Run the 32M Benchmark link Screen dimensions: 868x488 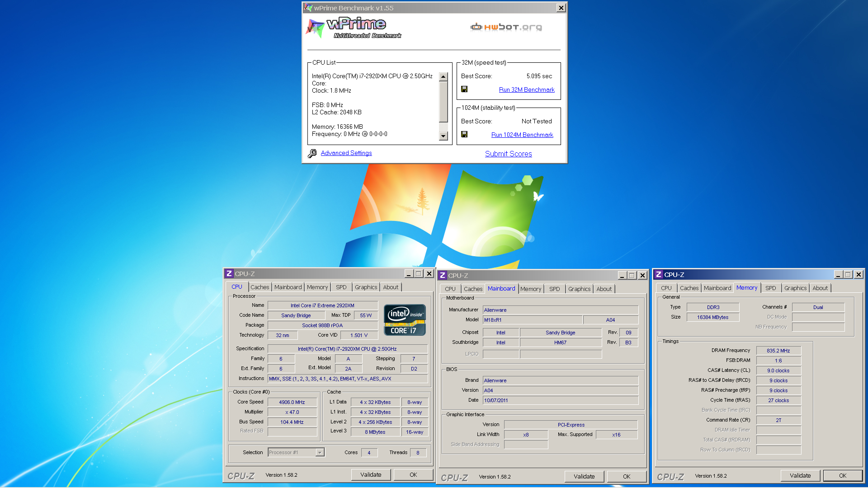527,89
